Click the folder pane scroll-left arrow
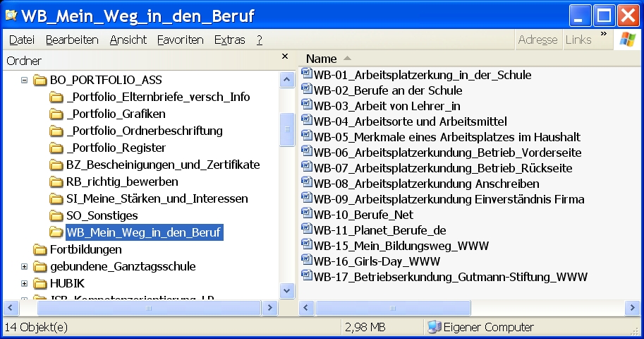644x339 pixels. click(x=11, y=308)
